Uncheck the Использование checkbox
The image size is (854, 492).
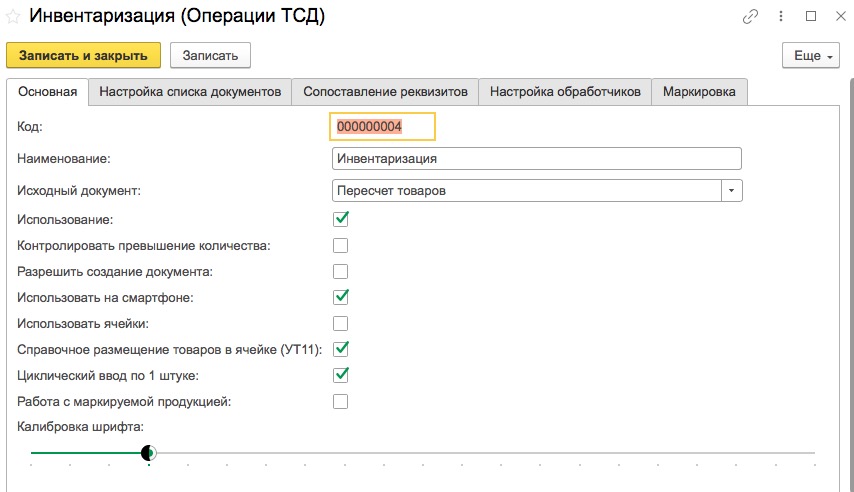tap(340, 219)
